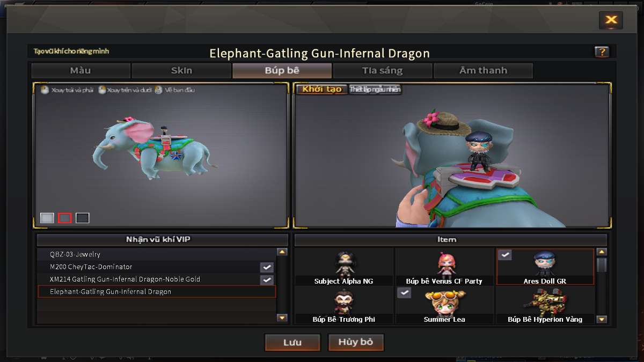
Task: Toggle the M200 CheyTac-Dominator checkmark
Action: [x=267, y=267]
